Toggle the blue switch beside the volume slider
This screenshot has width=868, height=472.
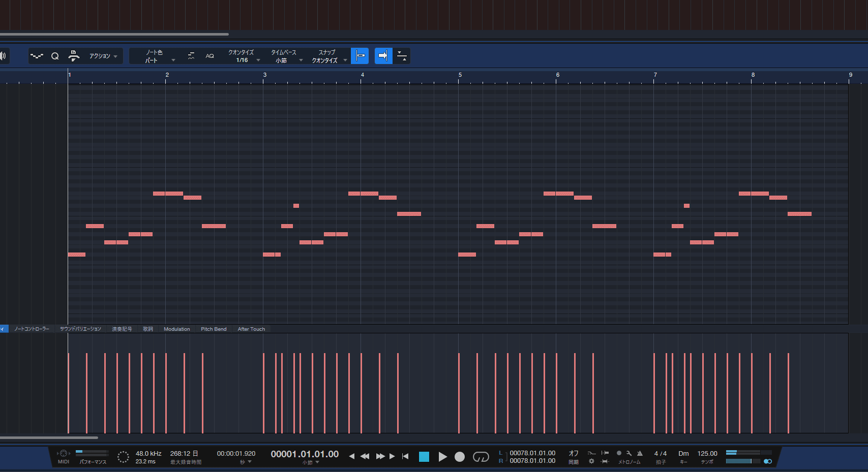pos(768,461)
